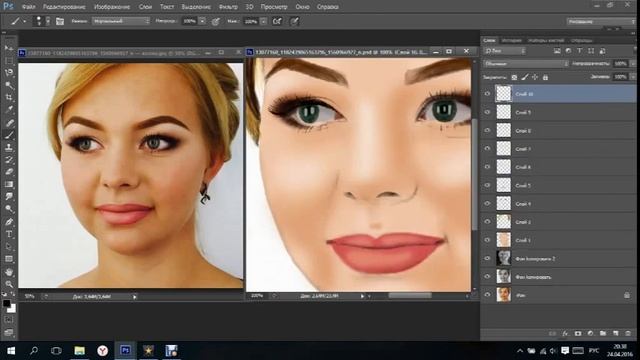
Task: Toggle lock position
Action: pyautogui.click(x=535, y=77)
